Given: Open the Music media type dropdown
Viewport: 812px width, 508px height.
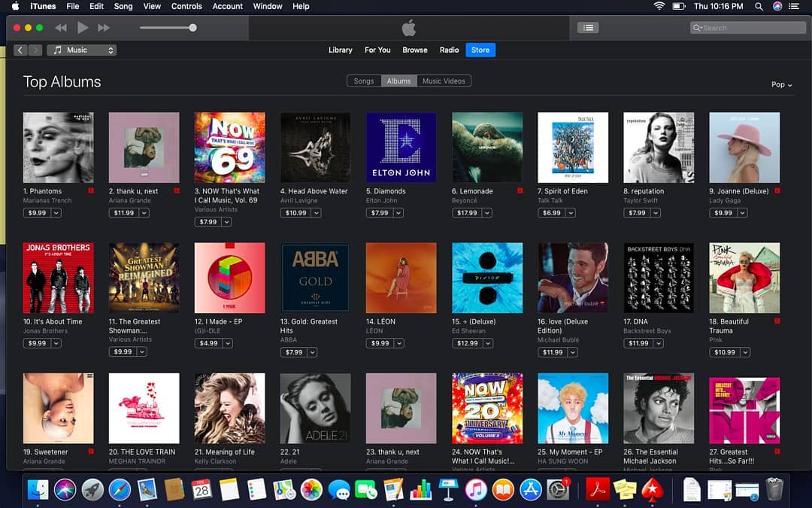Looking at the screenshot, I should pyautogui.click(x=82, y=50).
